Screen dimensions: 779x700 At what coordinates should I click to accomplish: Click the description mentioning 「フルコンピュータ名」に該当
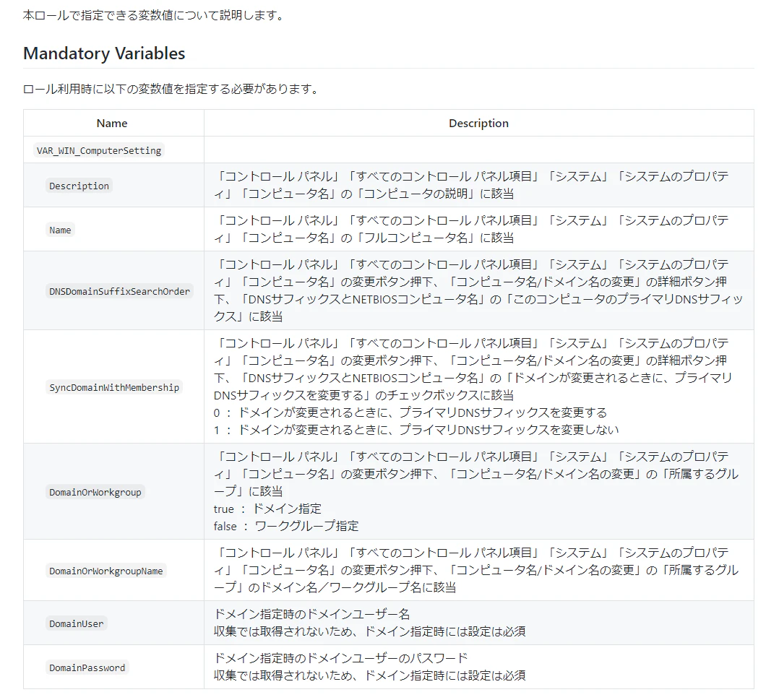pyautogui.click(x=471, y=229)
